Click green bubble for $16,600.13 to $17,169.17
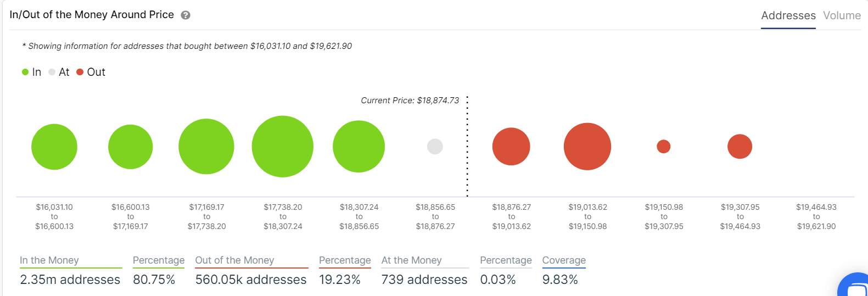The width and height of the screenshot is (868, 296). (130, 147)
